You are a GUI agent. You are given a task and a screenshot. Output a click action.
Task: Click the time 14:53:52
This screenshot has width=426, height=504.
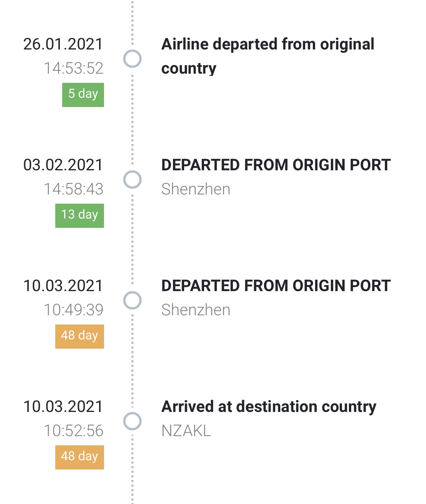pyautogui.click(x=74, y=68)
